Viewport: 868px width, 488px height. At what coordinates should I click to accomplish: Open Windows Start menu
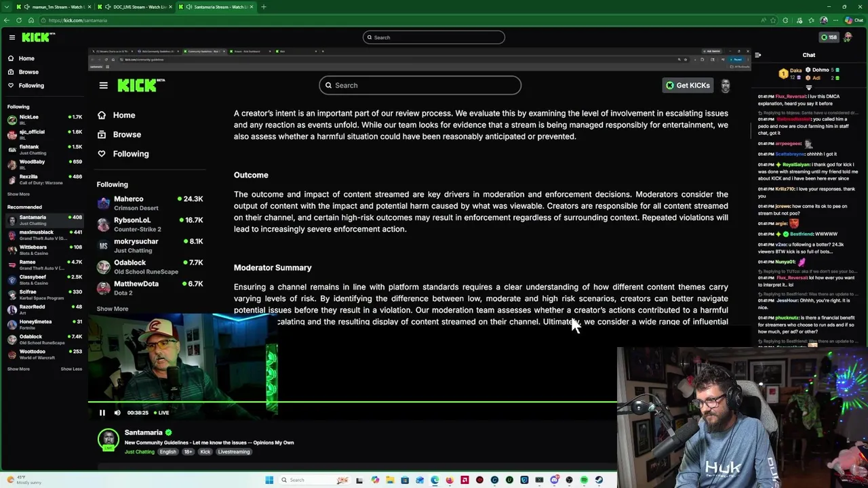pyautogui.click(x=269, y=481)
